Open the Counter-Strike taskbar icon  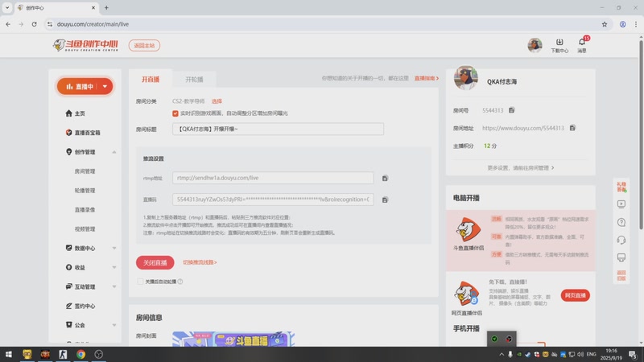coord(63,354)
